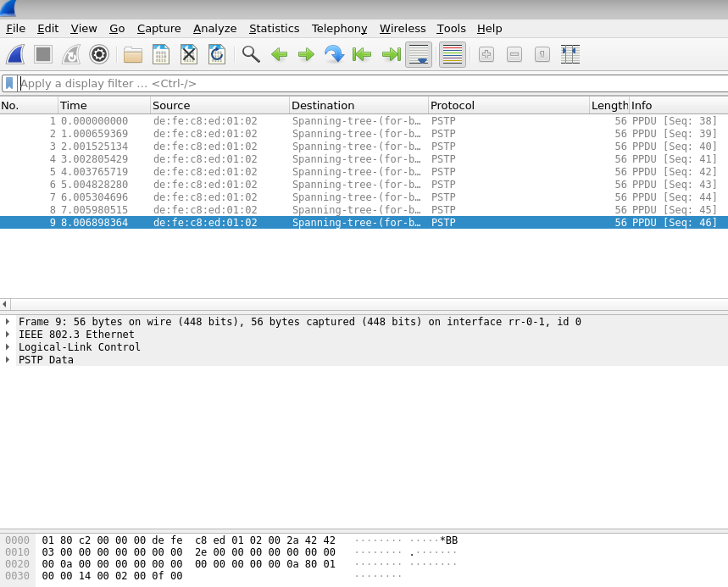
Task: Open a capture file via folder icon
Action: point(133,54)
